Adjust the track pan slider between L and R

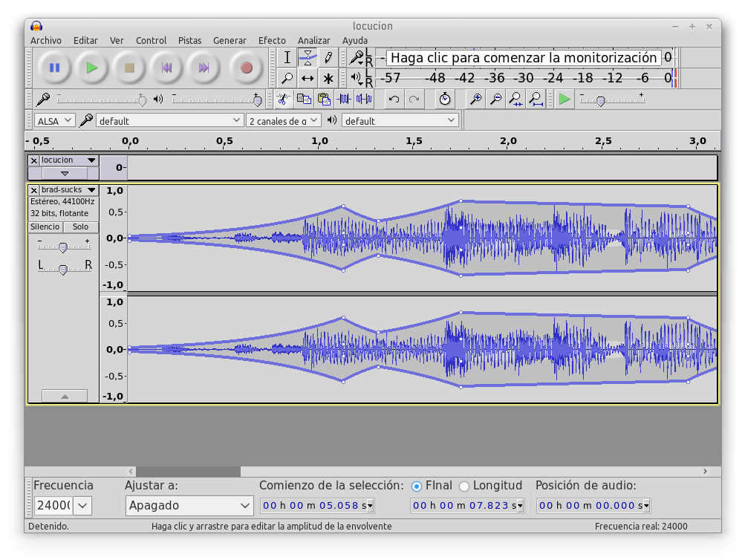pyautogui.click(x=64, y=267)
